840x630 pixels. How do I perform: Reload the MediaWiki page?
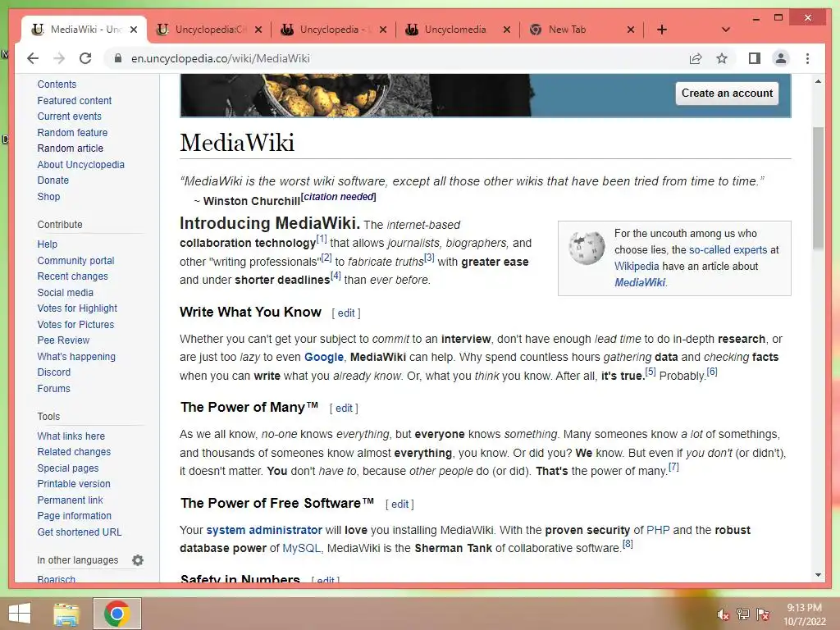pos(85,58)
